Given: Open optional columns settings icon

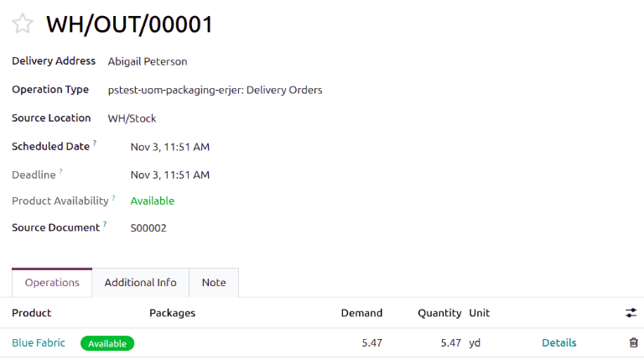Looking at the screenshot, I should click(631, 313).
